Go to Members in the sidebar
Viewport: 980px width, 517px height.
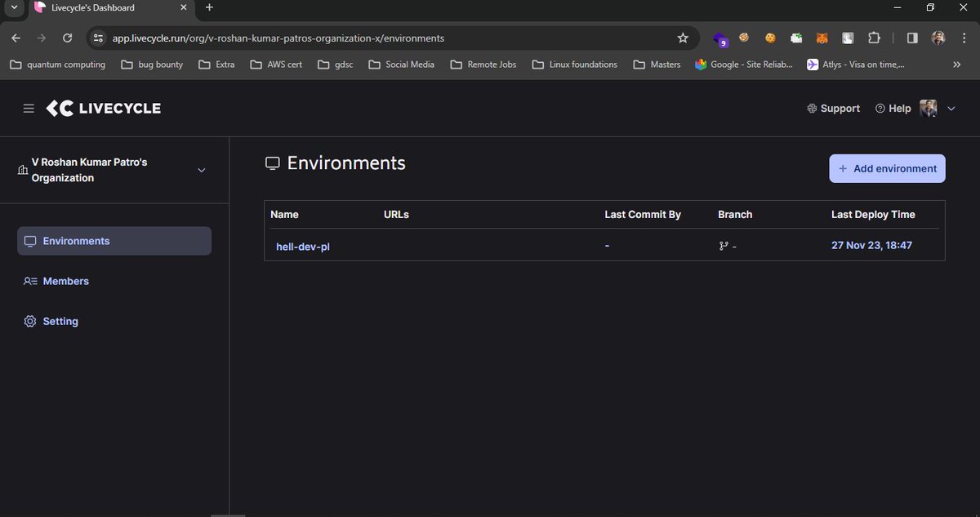click(x=56, y=281)
